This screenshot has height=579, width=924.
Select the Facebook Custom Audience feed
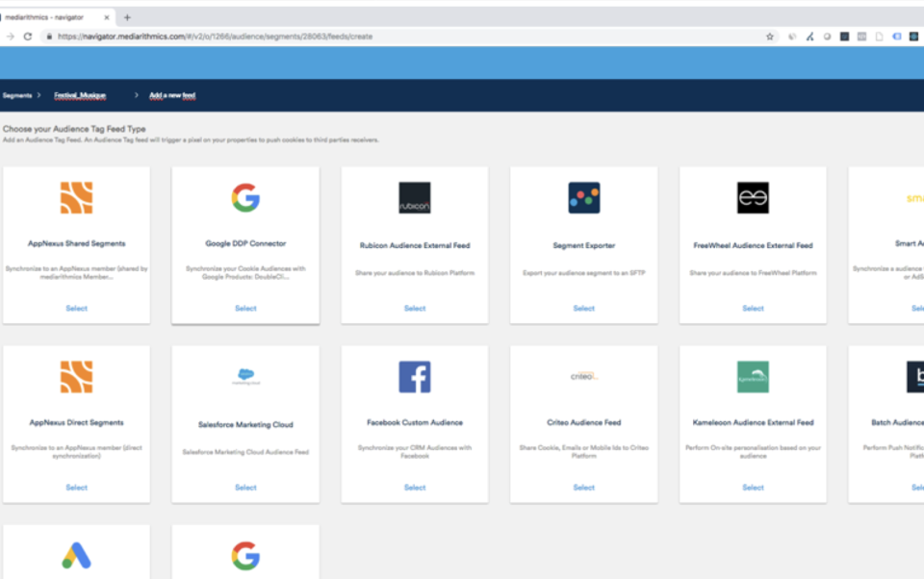point(414,487)
